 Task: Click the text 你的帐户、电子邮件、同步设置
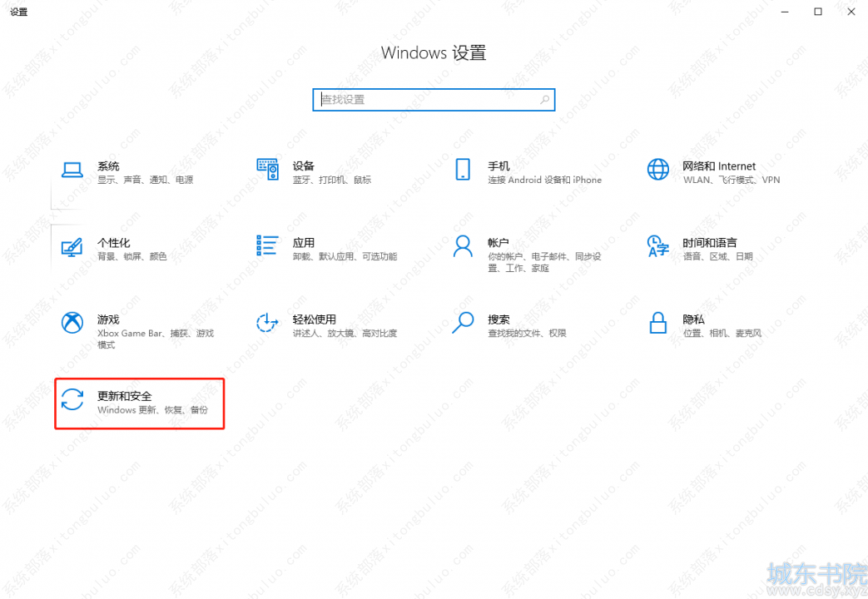point(544,262)
